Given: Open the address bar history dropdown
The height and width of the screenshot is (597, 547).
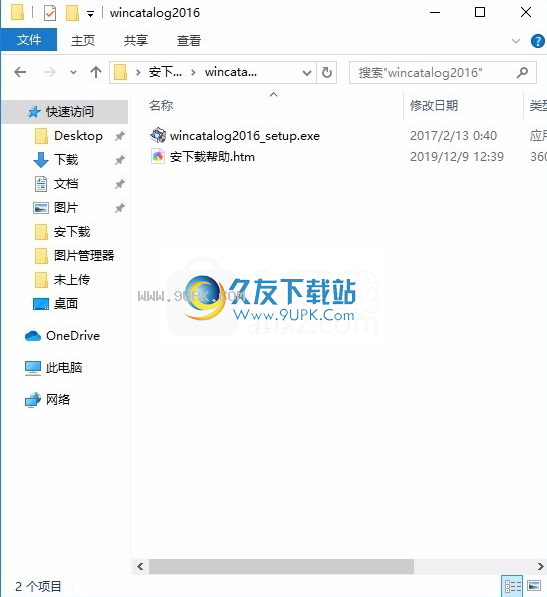Looking at the screenshot, I should (307, 72).
